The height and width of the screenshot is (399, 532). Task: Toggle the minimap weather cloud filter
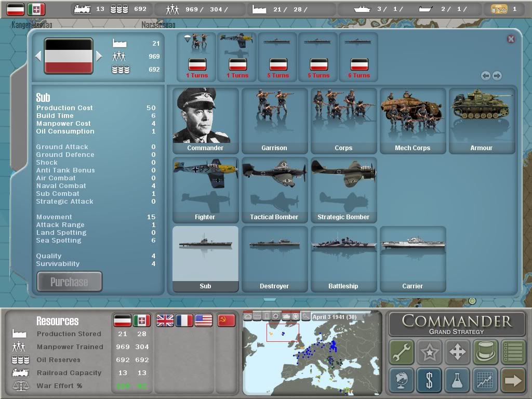248,316
